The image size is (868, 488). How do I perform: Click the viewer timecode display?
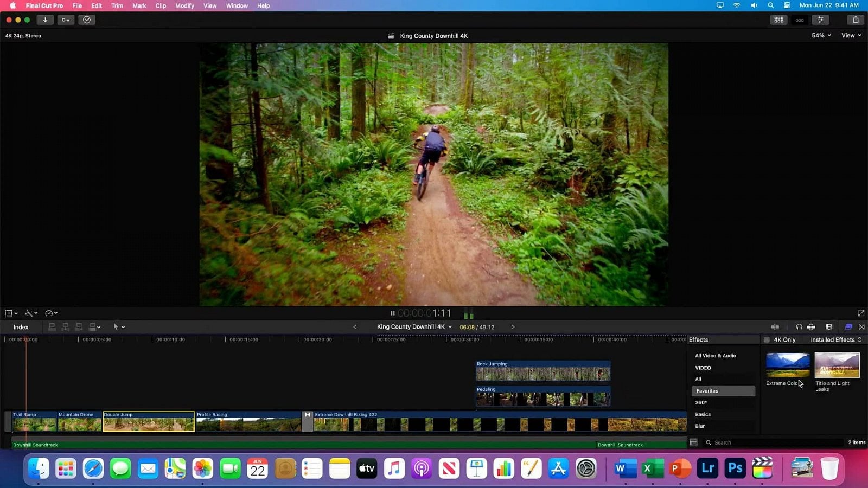[424, 313]
